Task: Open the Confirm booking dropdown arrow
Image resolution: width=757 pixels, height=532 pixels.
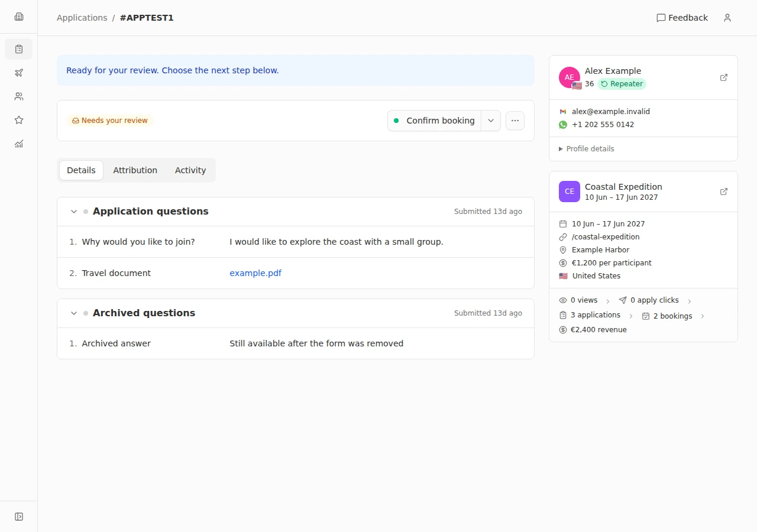Action: tap(491, 121)
